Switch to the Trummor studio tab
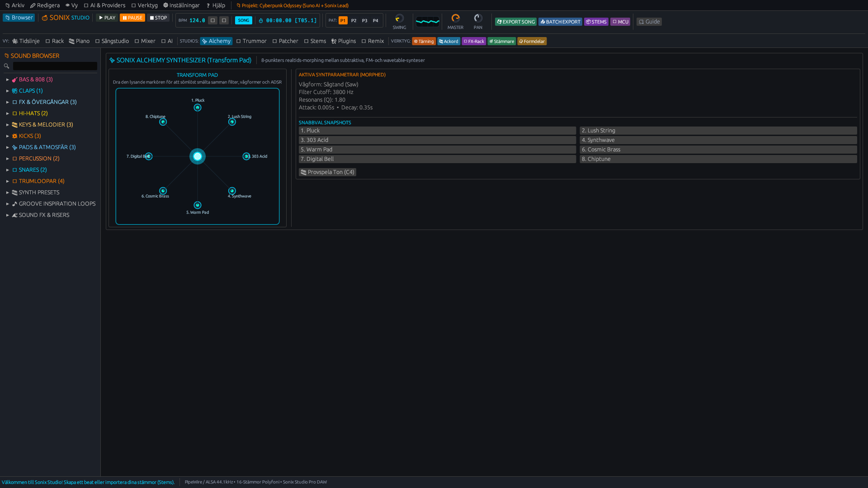 (x=251, y=41)
